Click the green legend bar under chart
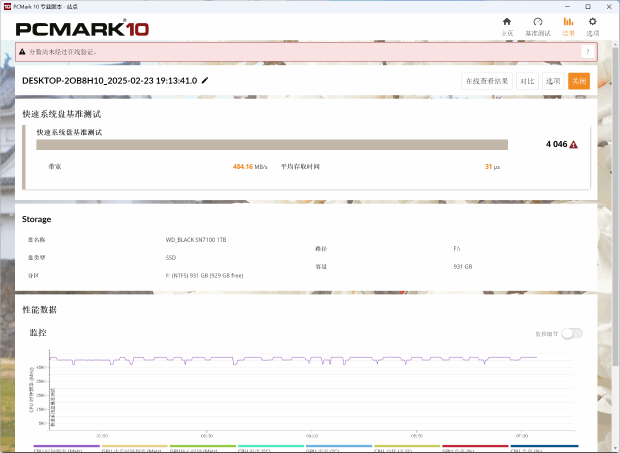 click(203, 446)
